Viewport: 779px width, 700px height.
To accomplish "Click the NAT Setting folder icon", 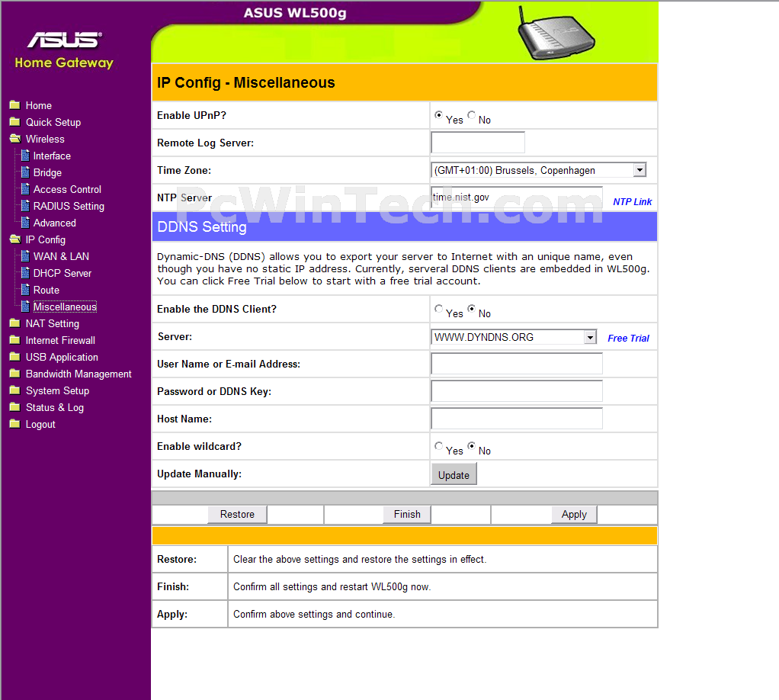I will coord(15,323).
